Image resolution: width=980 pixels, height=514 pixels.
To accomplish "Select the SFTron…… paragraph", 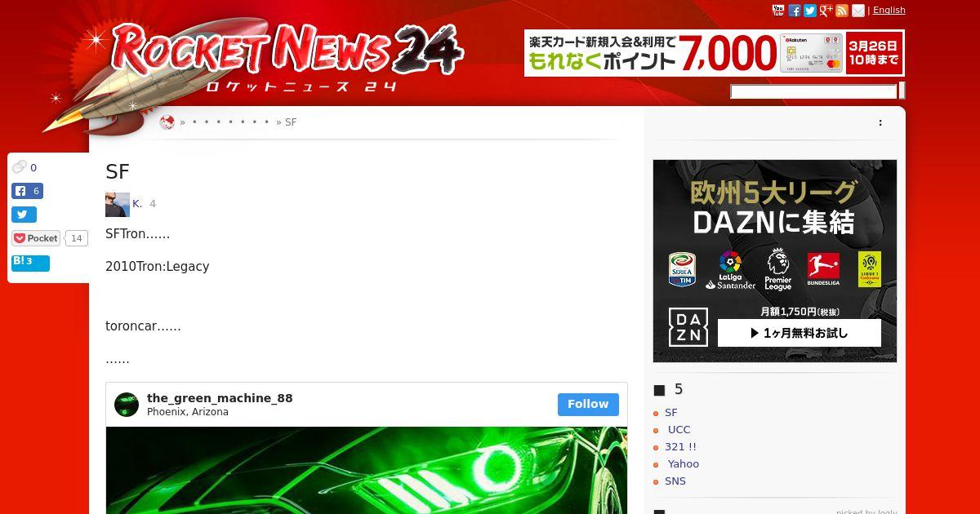I will point(138,234).
